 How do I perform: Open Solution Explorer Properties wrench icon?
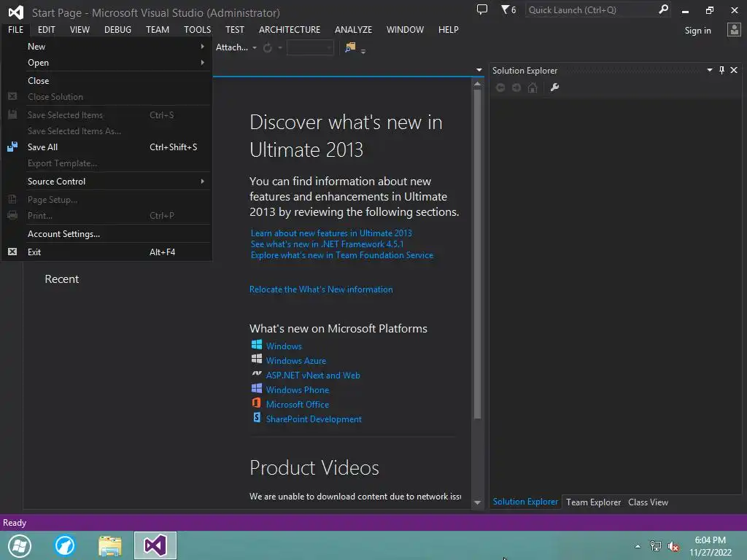coord(554,87)
